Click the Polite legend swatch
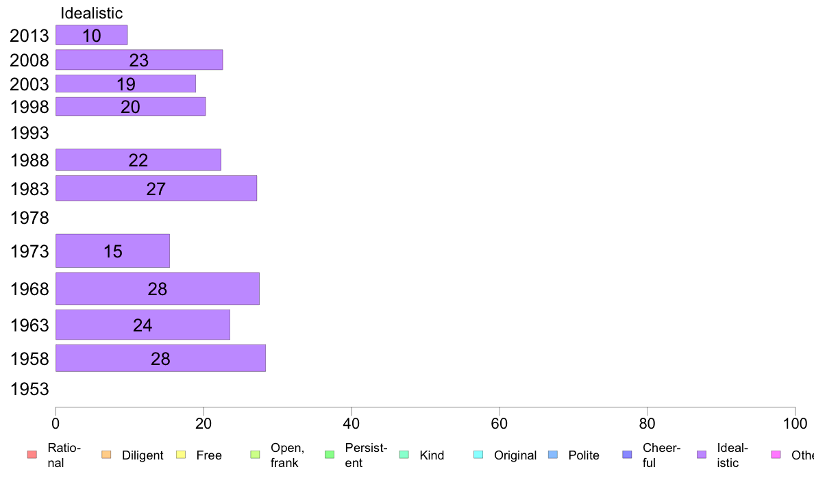This screenshot has height=504, width=814. 553,455
